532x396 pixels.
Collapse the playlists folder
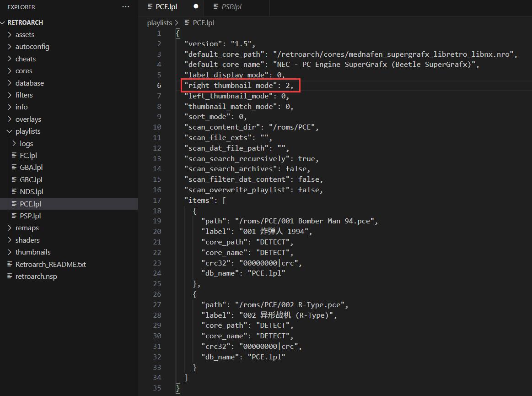(10, 131)
